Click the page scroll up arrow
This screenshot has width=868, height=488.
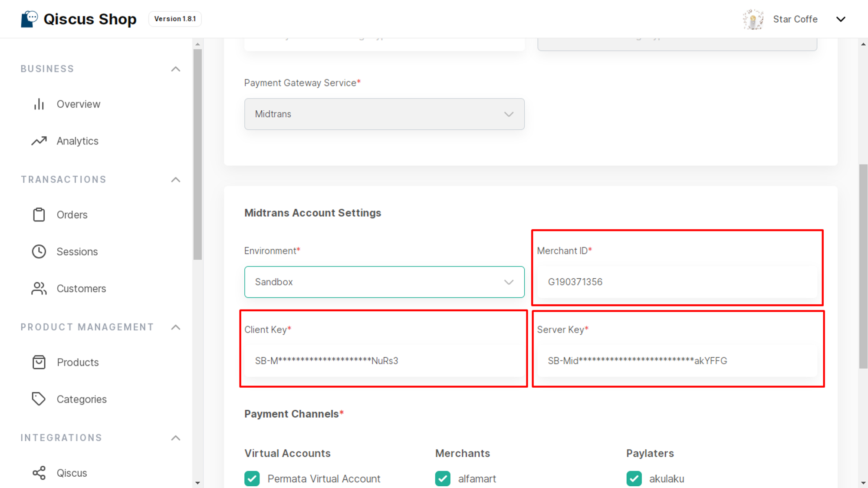tap(863, 44)
